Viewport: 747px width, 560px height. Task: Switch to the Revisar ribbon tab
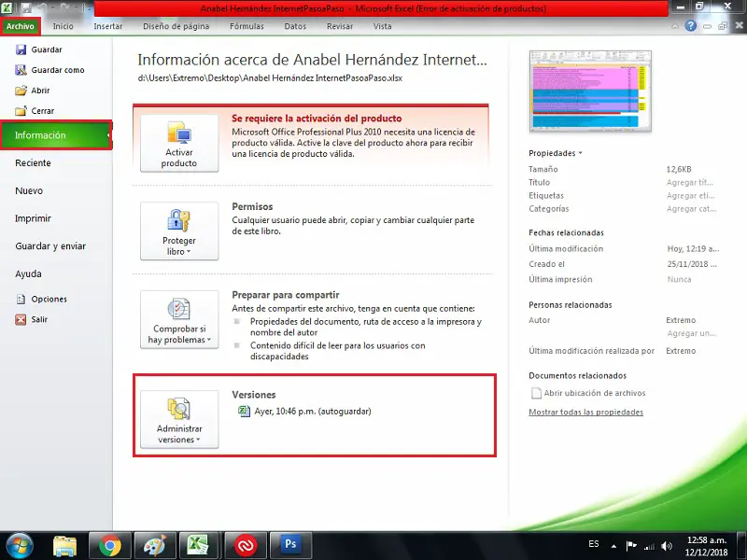pos(340,26)
